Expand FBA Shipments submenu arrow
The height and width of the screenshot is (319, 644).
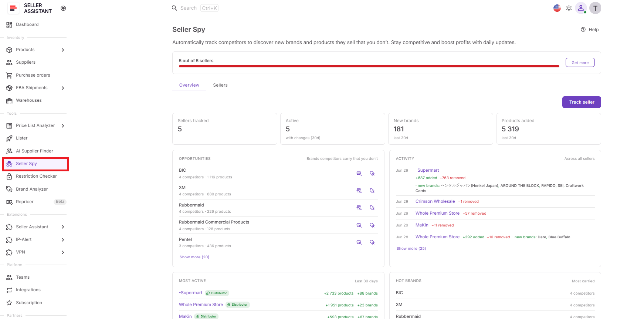pyautogui.click(x=63, y=88)
